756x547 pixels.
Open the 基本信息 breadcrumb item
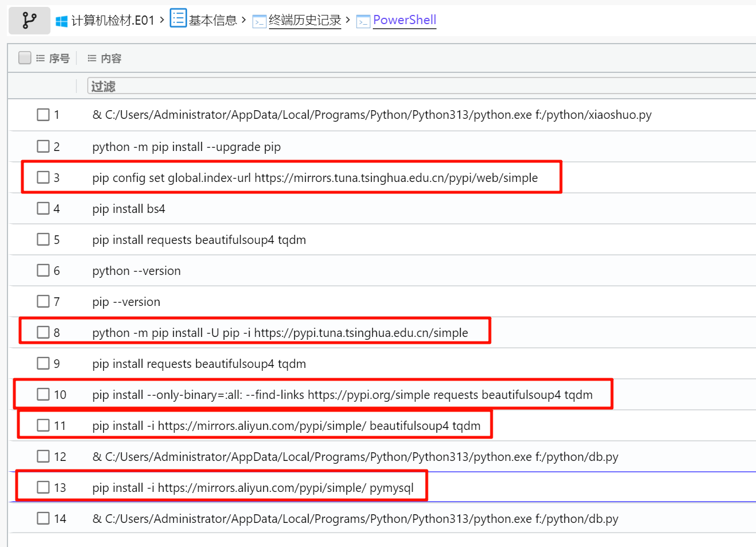point(213,21)
